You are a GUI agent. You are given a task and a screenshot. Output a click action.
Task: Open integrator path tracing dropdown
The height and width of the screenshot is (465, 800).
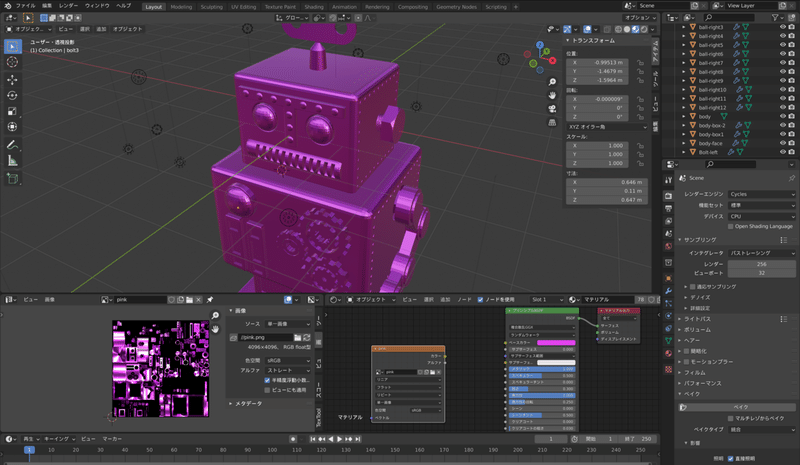(762, 253)
